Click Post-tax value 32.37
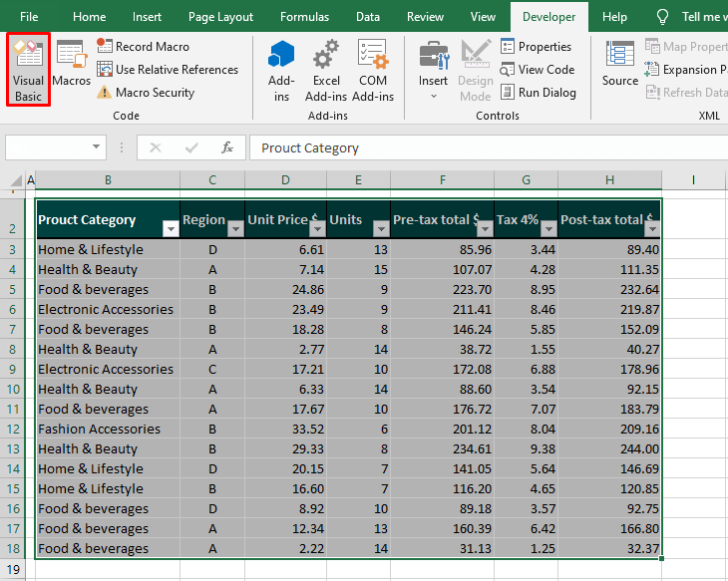 609,548
